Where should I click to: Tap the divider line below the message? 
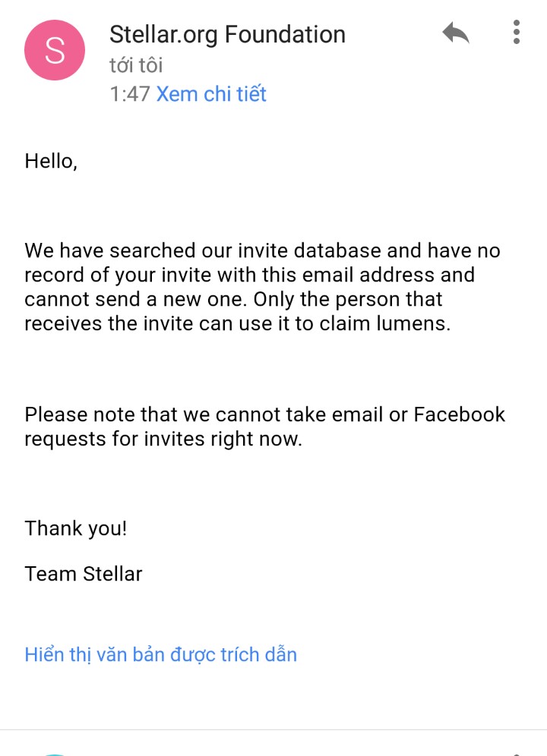[x=273, y=730]
